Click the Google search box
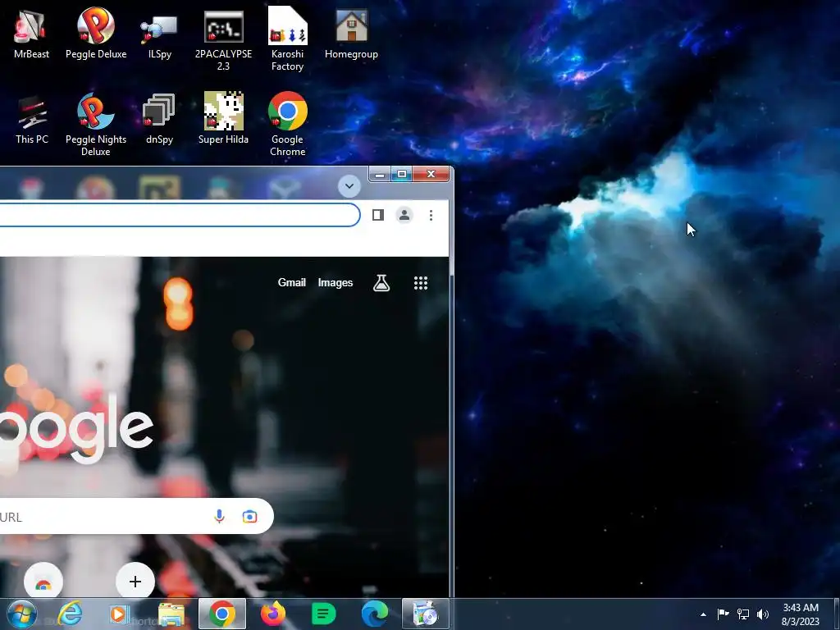 [137, 517]
